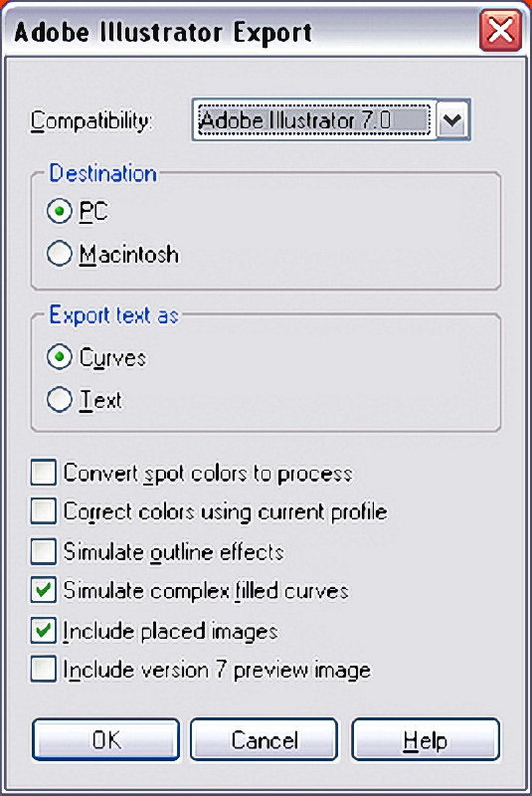Confirm export with the OK button

pos(106,739)
